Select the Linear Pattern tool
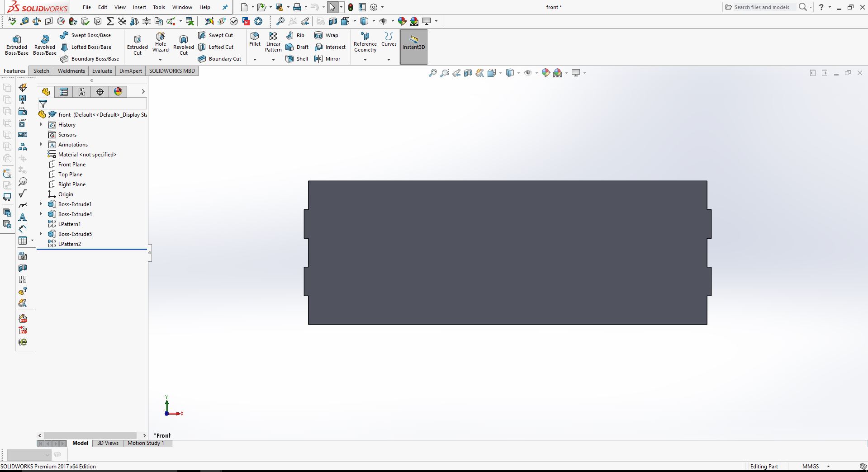The height and width of the screenshot is (472, 868). [x=273, y=42]
